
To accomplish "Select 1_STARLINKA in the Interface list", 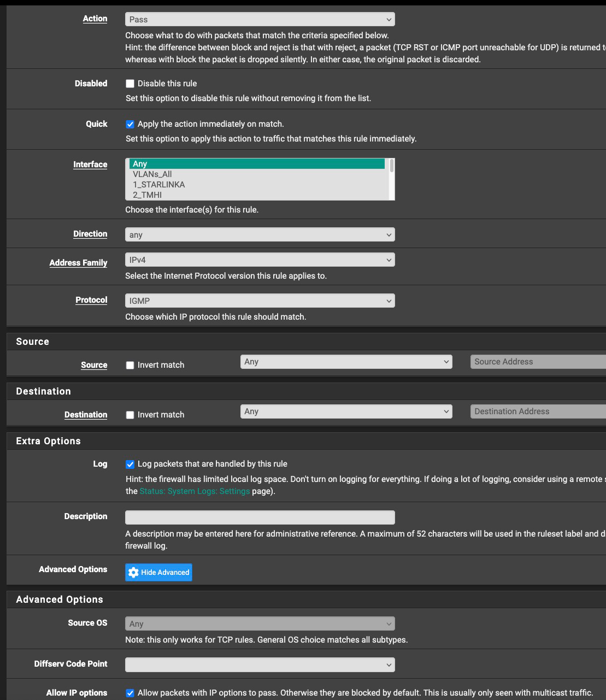I will coord(159,185).
